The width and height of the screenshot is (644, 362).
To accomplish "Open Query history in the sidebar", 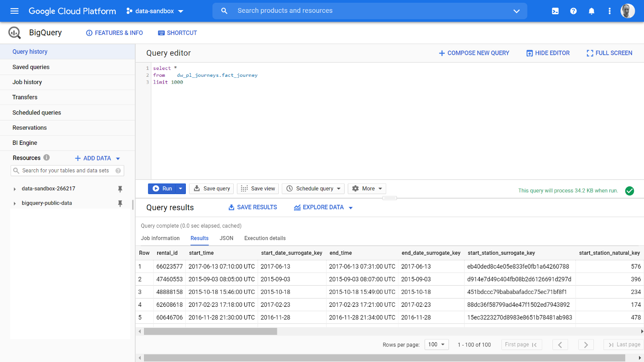I will click(67, 52).
